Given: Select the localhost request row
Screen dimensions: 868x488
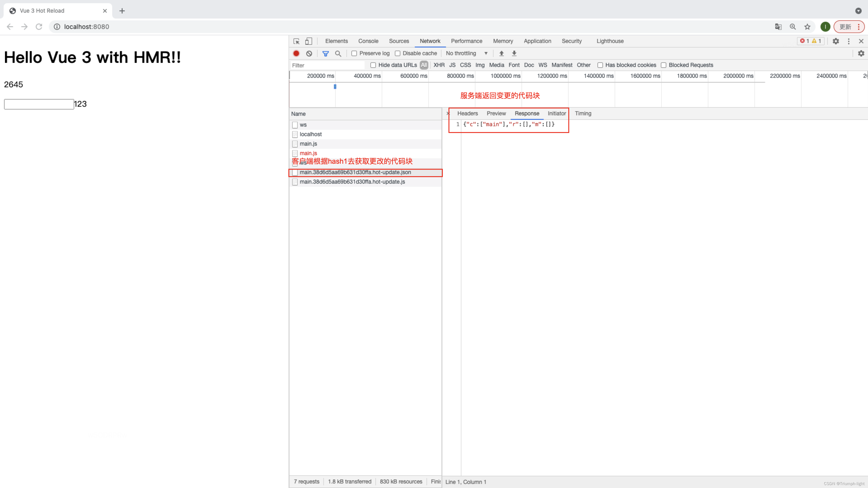Looking at the screenshot, I should point(365,134).
